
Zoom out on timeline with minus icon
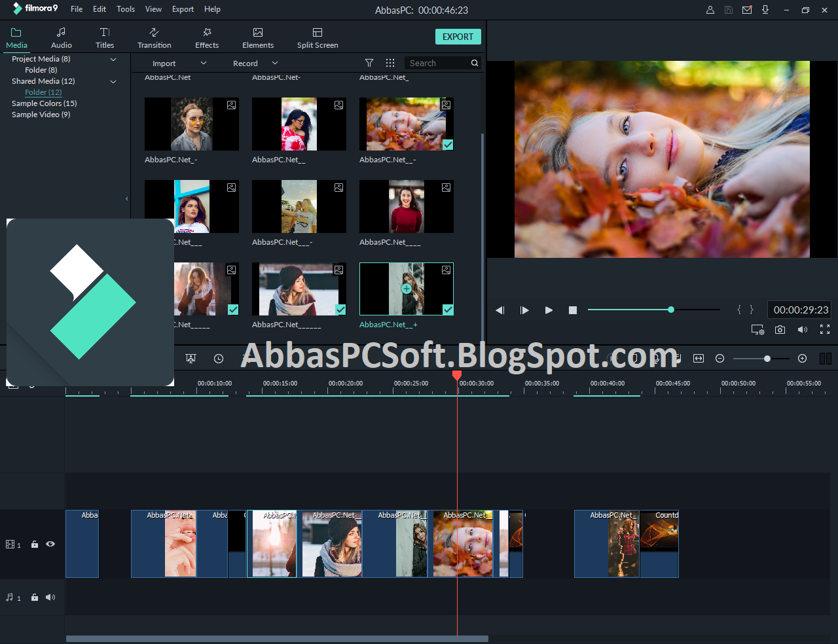pyautogui.click(x=720, y=359)
